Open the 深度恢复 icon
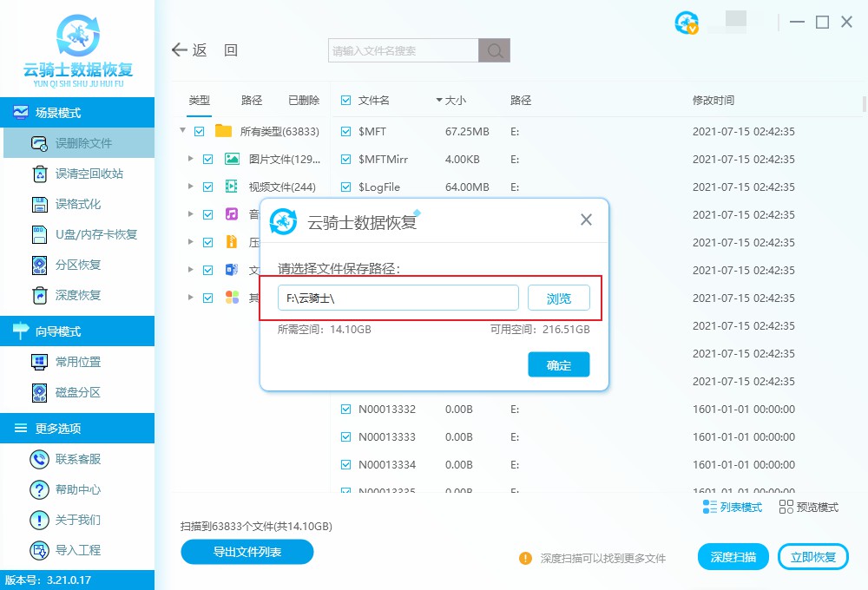 pyautogui.click(x=40, y=296)
